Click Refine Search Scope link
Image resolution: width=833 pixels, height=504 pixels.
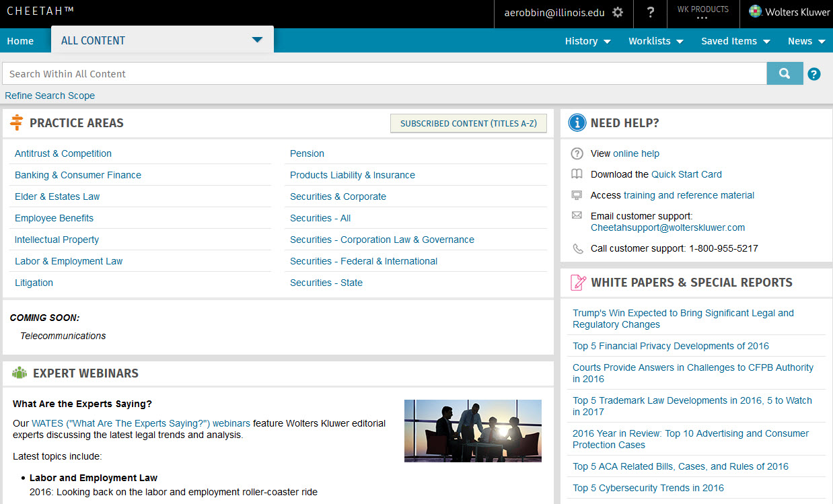50,96
